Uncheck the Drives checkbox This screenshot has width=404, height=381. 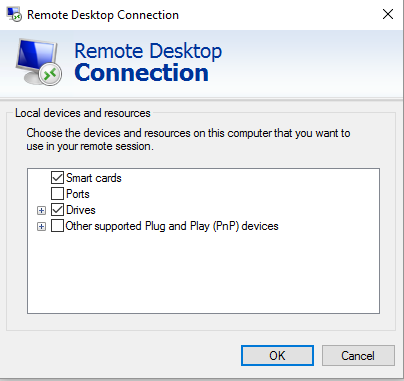pos(57,210)
